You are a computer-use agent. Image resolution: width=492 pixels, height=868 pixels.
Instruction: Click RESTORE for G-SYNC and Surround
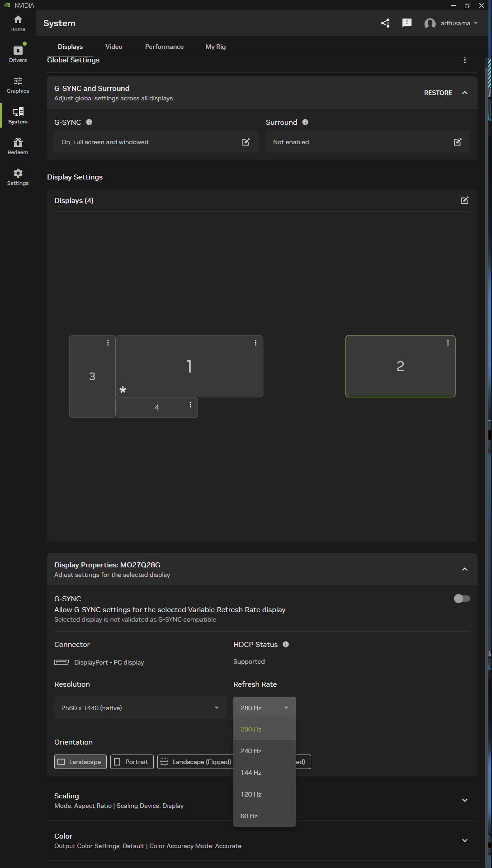(x=438, y=93)
